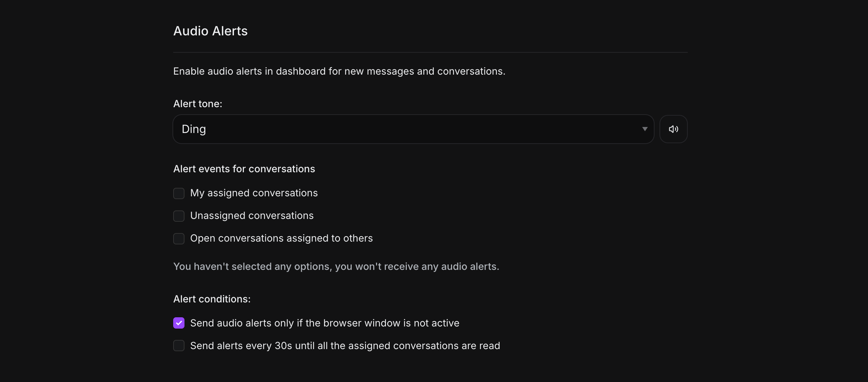Click the My assigned conversations label
The width and height of the screenshot is (868, 382).
point(254,193)
